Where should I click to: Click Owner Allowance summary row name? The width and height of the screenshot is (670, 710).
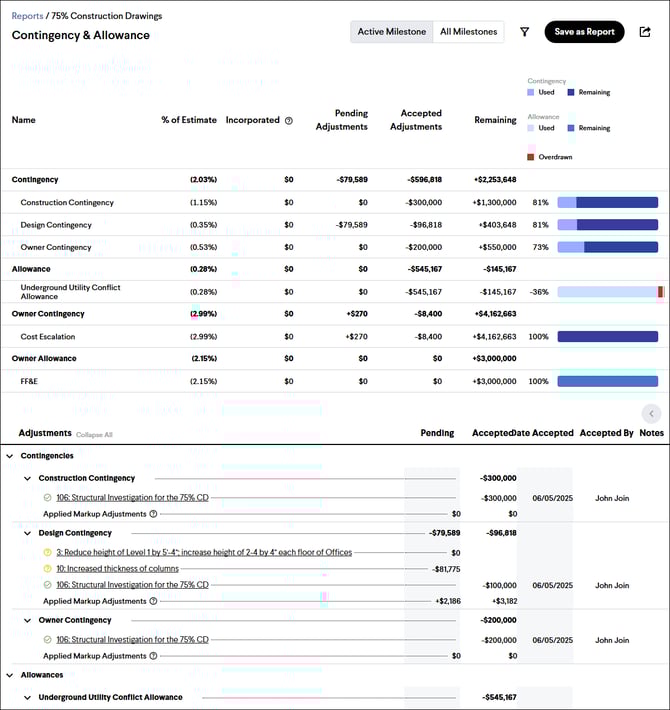[x=44, y=359]
